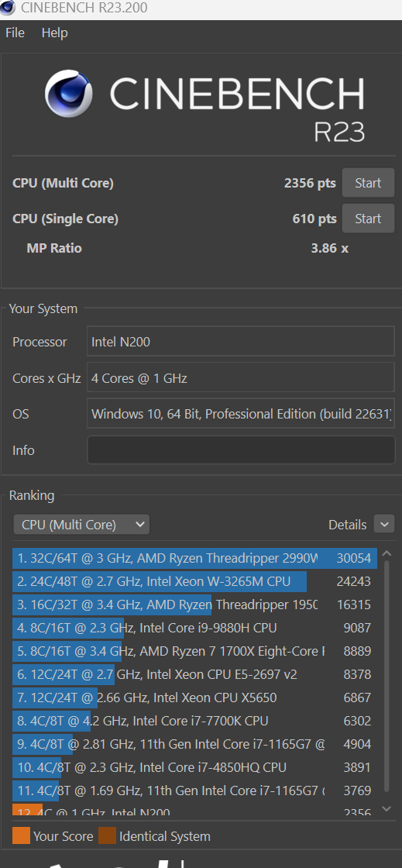Select the Processor field showing Intel N200
The image size is (402, 868).
click(x=241, y=342)
